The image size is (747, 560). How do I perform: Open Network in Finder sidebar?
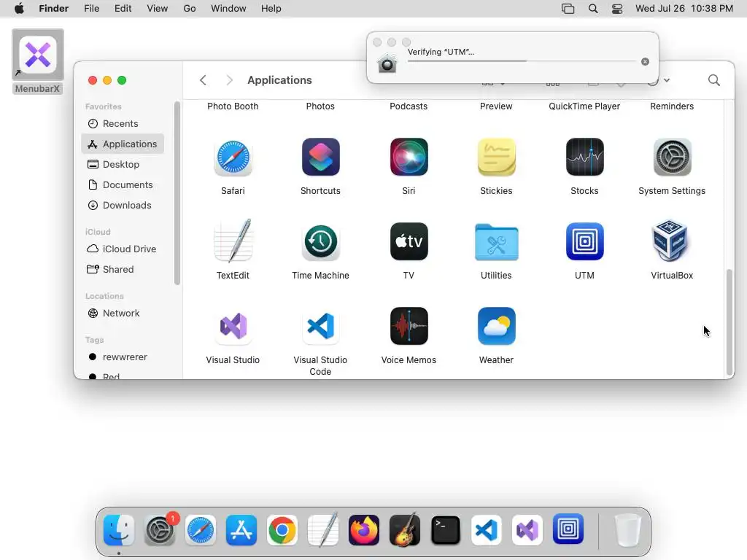(x=123, y=314)
